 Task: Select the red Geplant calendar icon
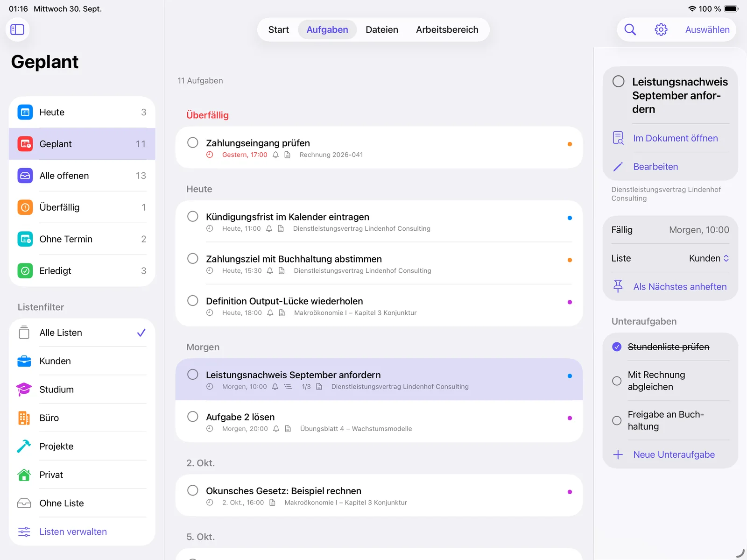pos(25,144)
